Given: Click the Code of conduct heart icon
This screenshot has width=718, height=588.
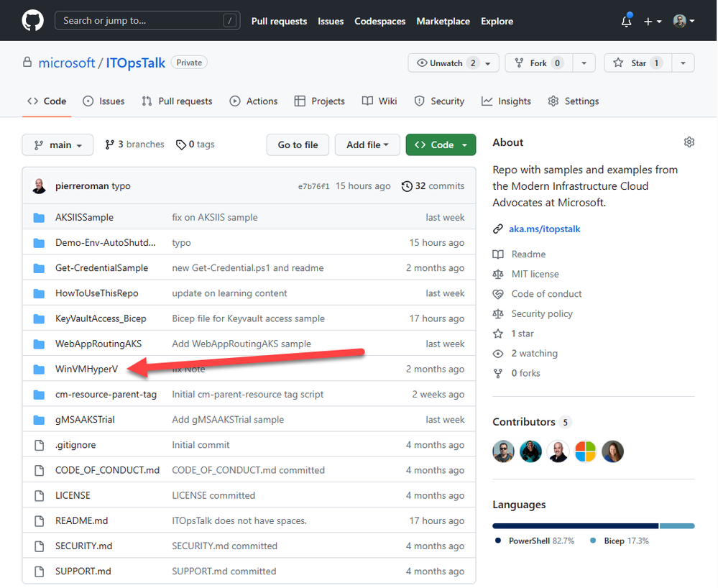Looking at the screenshot, I should pyautogui.click(x=498, y=294).
